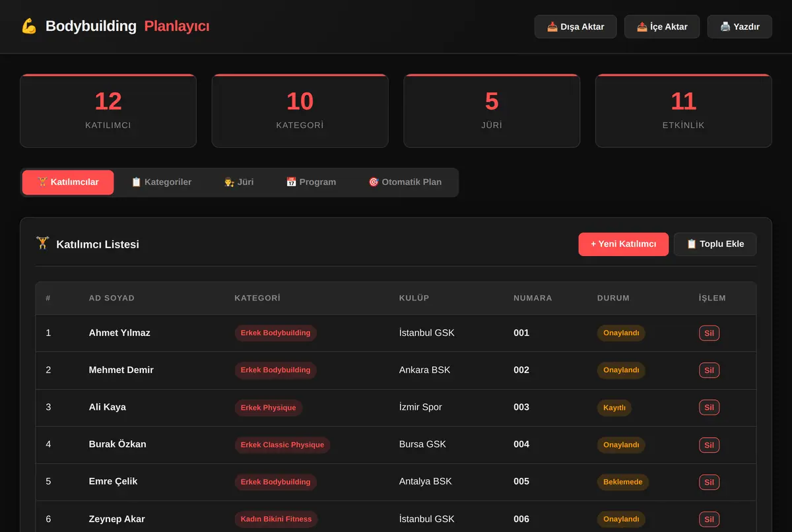Print using the Yazdır button
This screenshot has height=532, width=792.
739,27
